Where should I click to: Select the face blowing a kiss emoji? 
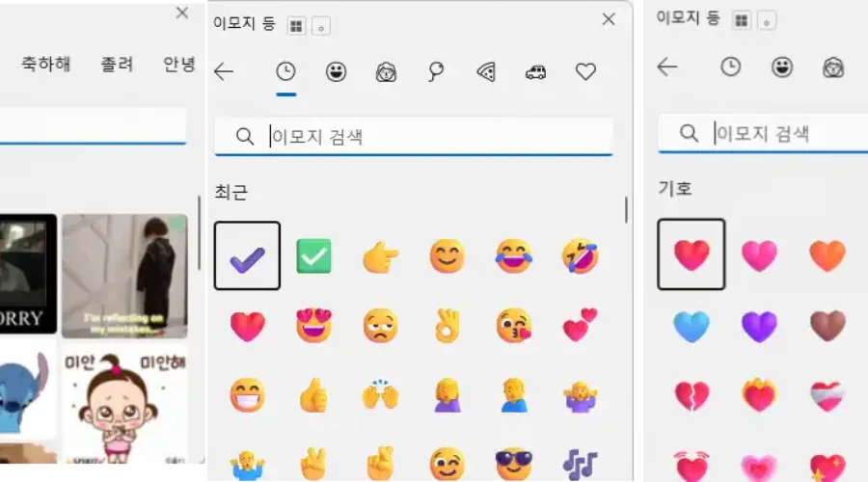coord(514,326)
